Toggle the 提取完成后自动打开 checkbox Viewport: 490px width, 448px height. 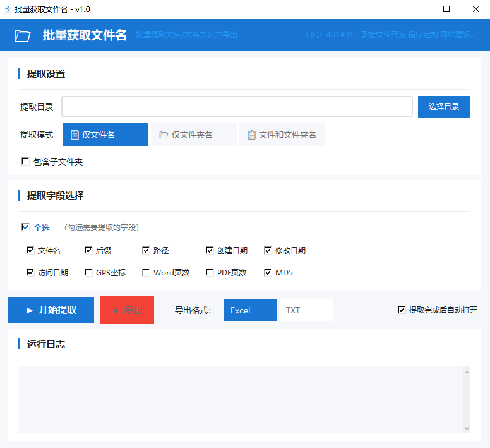click(x=402, y=310)
